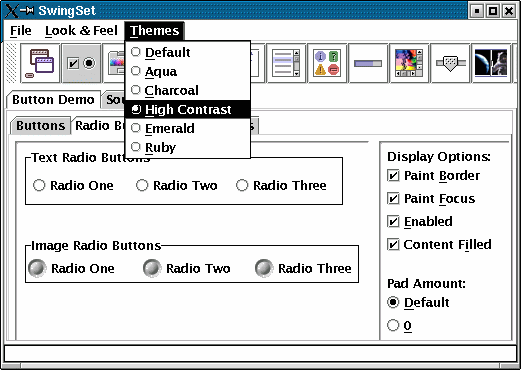Disable the Enabled checkbox
This screenshot has height=370, width=521.
[x=420, y=222]
